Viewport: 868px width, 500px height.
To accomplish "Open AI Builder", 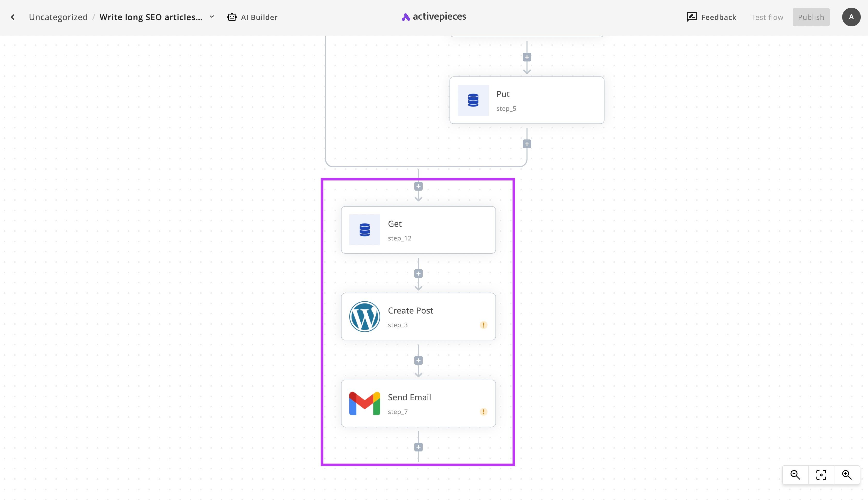I will (x=252, y=17).
